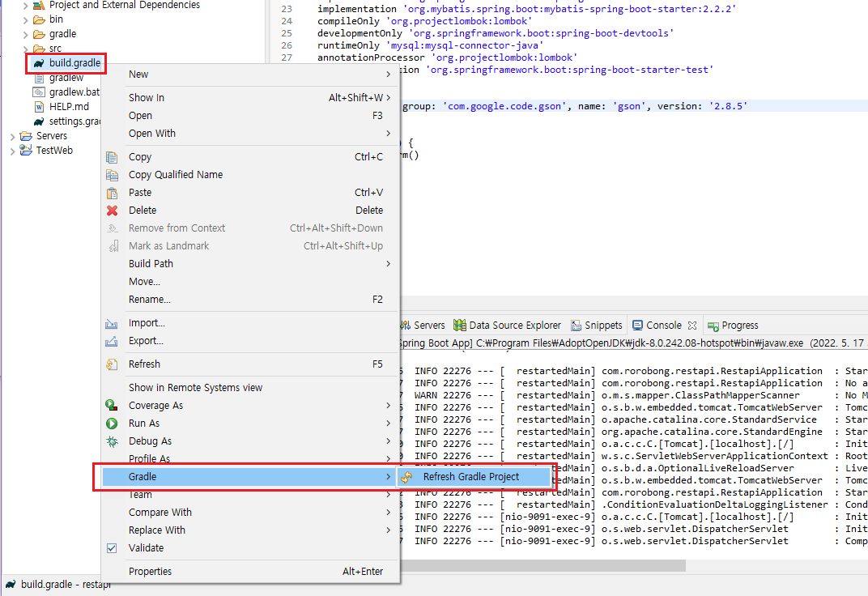This screenshot has width=868, height=596.
Task: Click the HELP.md file icon
Action: click(x=39, y=107)
